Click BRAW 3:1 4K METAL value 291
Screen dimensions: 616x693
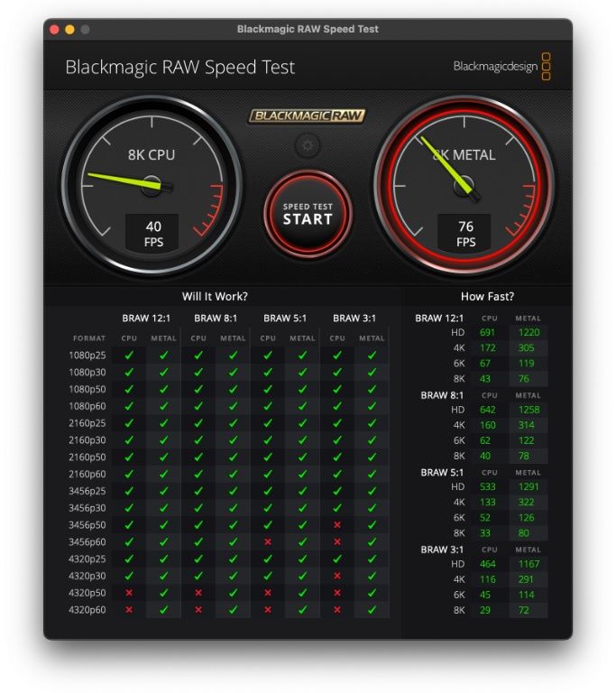coord(526,579)
